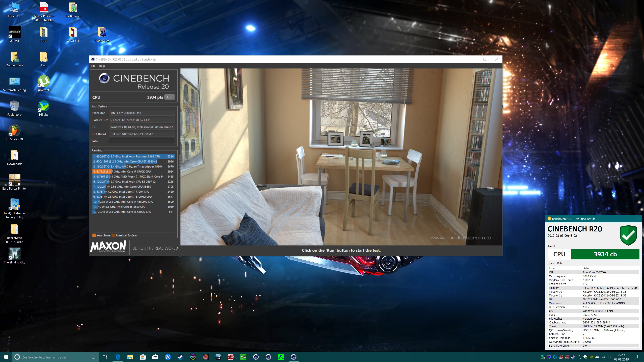Screen dimensions: 644x362
Task: Click the green 3934 cb result bar
Action: tap(605, 254)
